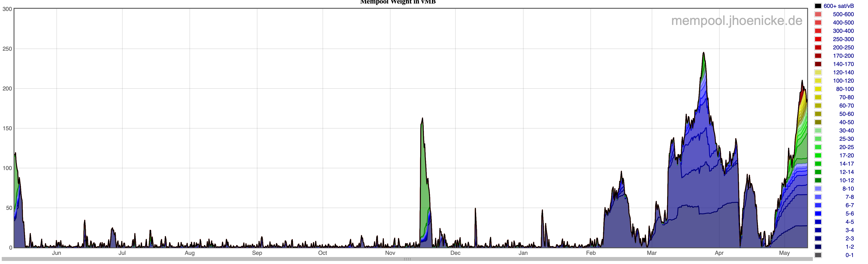Click the 8-10 light blue legend swatch
This screenshot has height=264, width=868.
point(818,189)
